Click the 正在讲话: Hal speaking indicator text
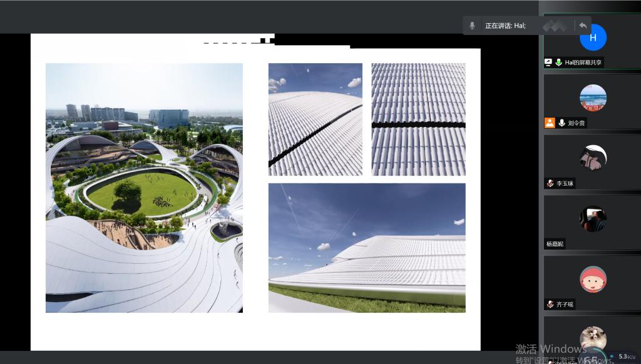 [x=505, y=26]
